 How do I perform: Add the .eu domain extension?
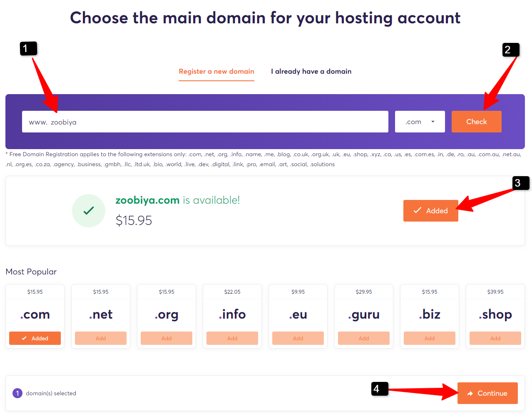(x=298, y=338)
